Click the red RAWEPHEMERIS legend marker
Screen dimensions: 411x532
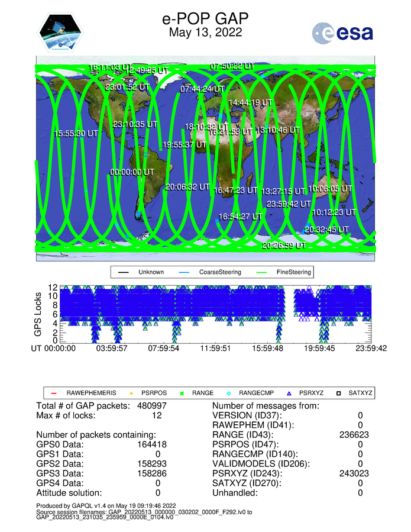(x=53, y=392)
